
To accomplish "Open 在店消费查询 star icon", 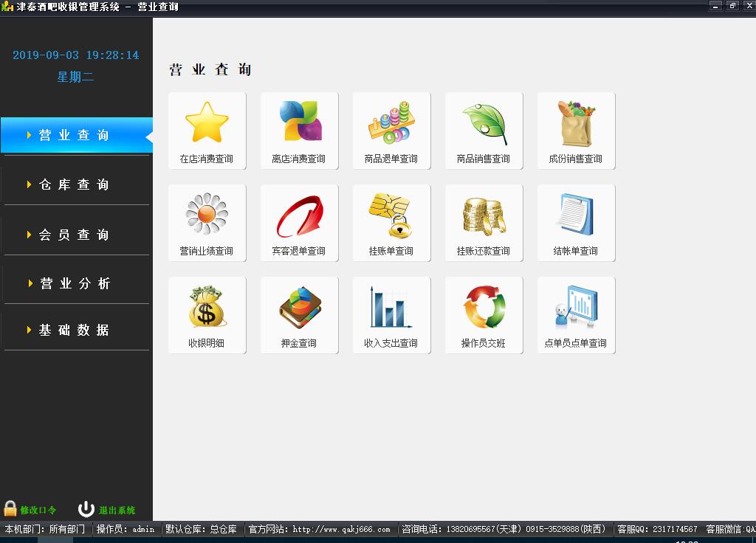I will 207,123.
